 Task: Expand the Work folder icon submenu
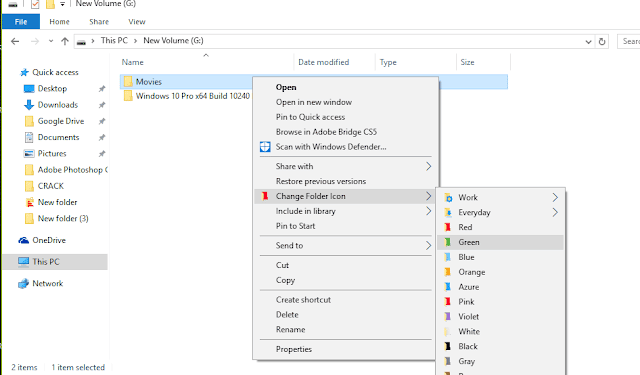click(x=500, y=197)
